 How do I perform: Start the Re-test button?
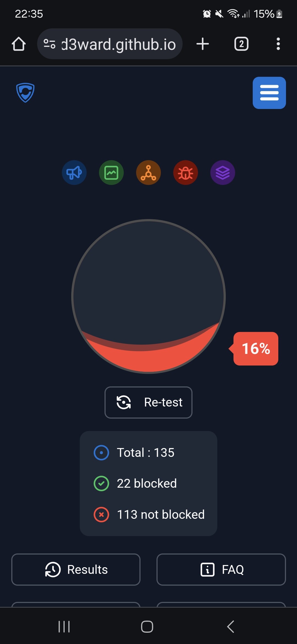148,402
